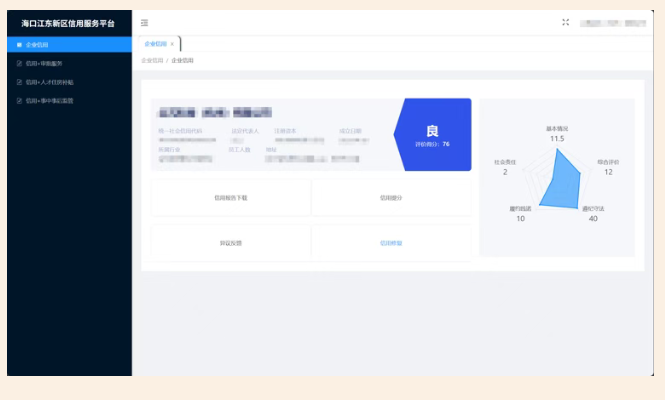This screenshot has width=665, height=400.
Task: Open the user account dropdown in header
Action: (x=611, y=22)
